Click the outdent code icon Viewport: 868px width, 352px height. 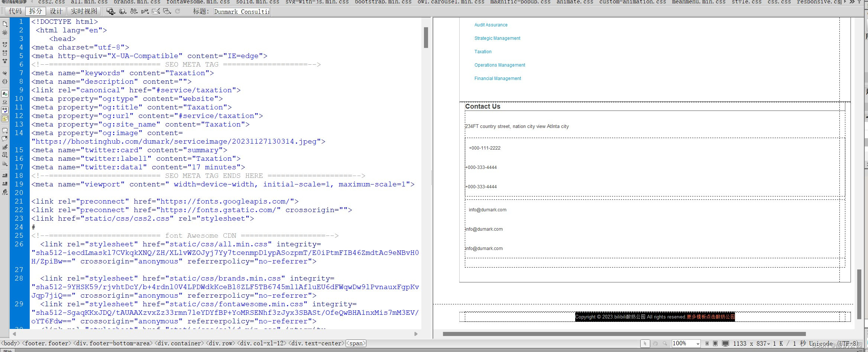[x=5, y=183]
